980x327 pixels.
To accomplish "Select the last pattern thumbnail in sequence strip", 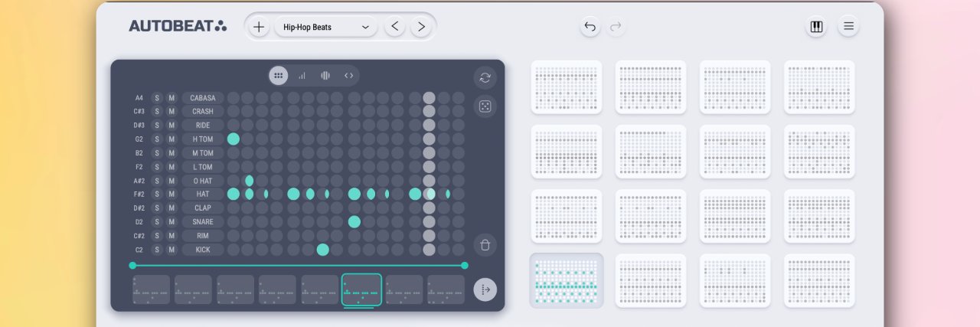I will pyautogui.click(x=446, y=289).
